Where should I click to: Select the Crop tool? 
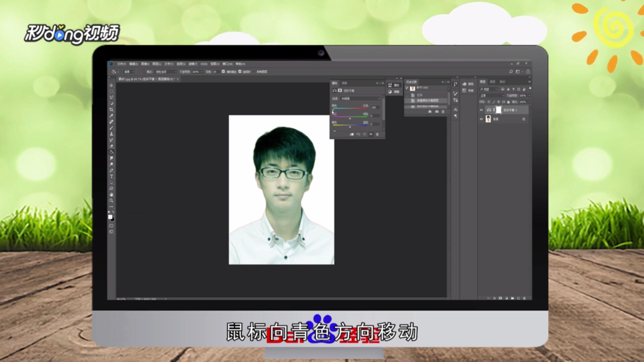click(x=111, y=110)
